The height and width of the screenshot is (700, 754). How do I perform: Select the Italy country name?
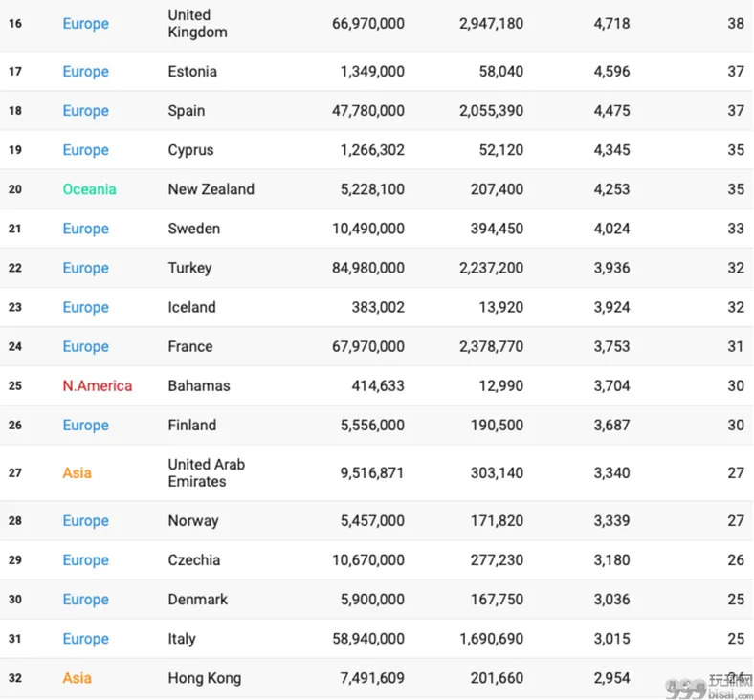tap(182, 639)
